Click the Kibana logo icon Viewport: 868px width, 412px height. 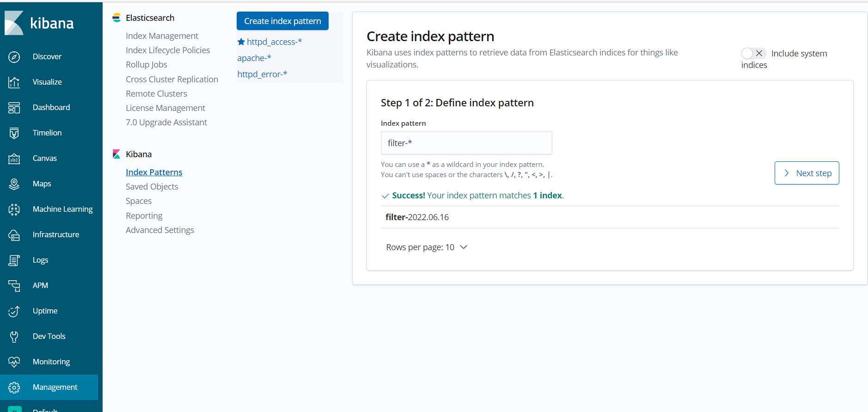[14, 23]
